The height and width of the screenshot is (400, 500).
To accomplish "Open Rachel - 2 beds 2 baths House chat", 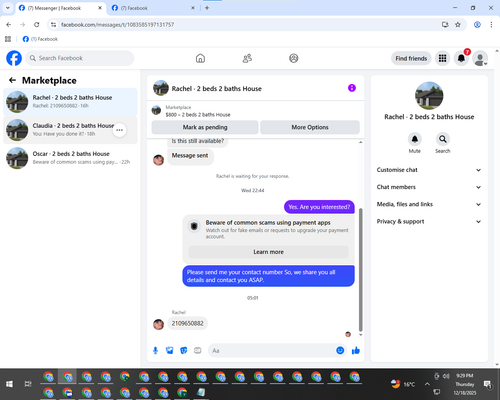I will pyautogui.click(x=70, y=102).
